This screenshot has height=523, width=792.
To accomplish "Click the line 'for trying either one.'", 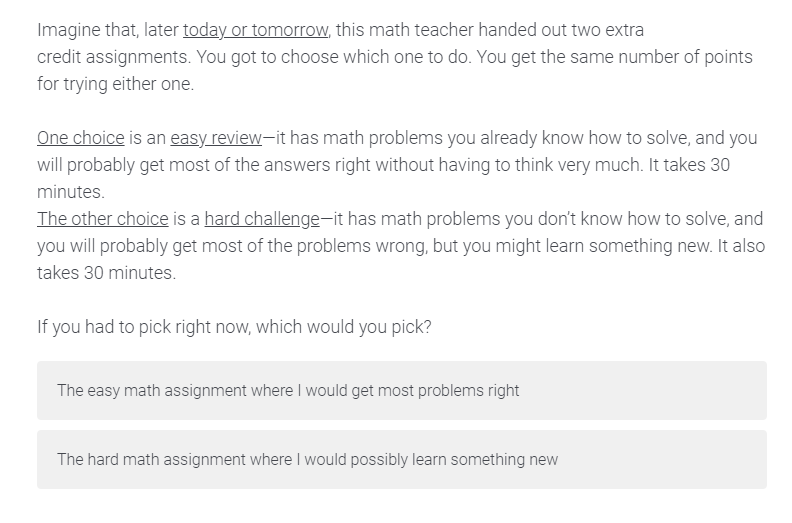I will (115, 84).
